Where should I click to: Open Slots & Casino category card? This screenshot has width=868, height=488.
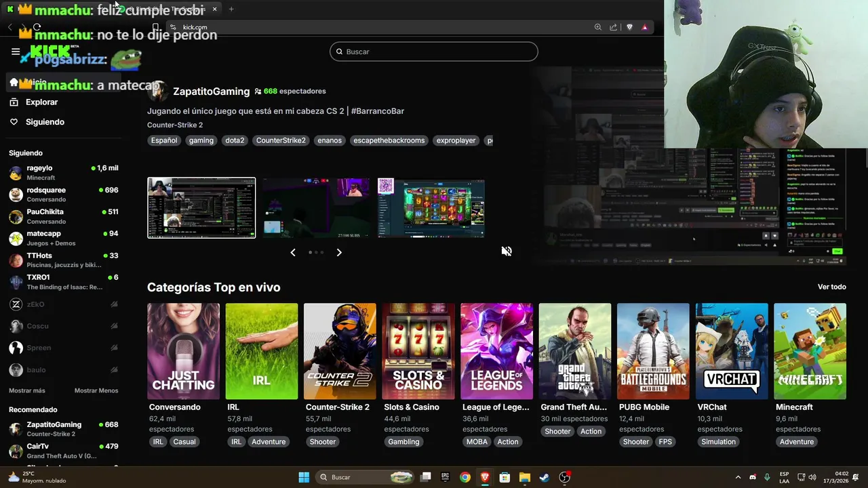pos(418,351)
